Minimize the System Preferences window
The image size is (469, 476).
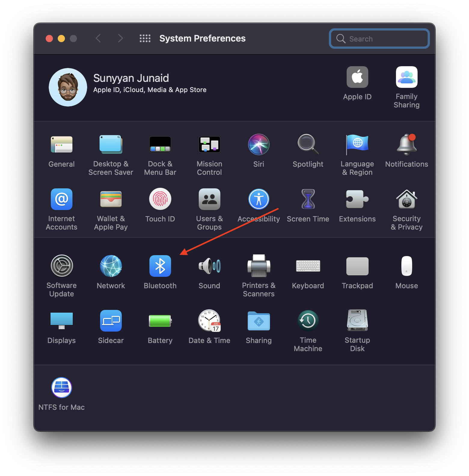pos(61,39)
